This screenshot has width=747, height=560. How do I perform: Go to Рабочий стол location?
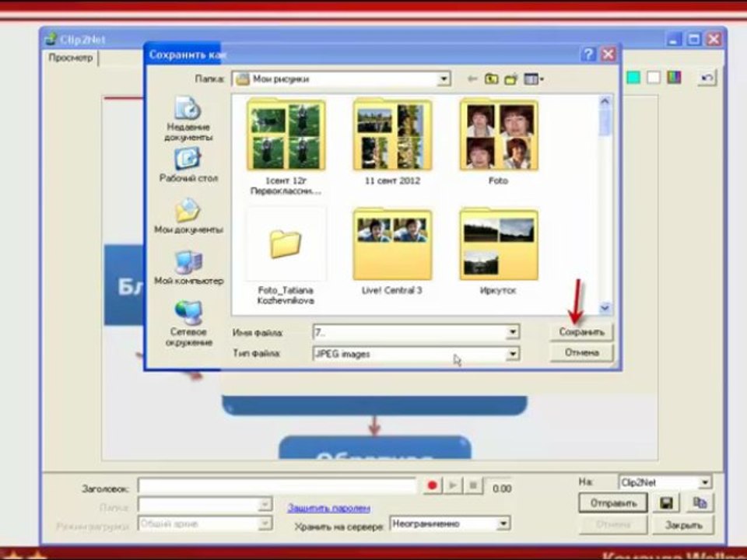(188, 165)
